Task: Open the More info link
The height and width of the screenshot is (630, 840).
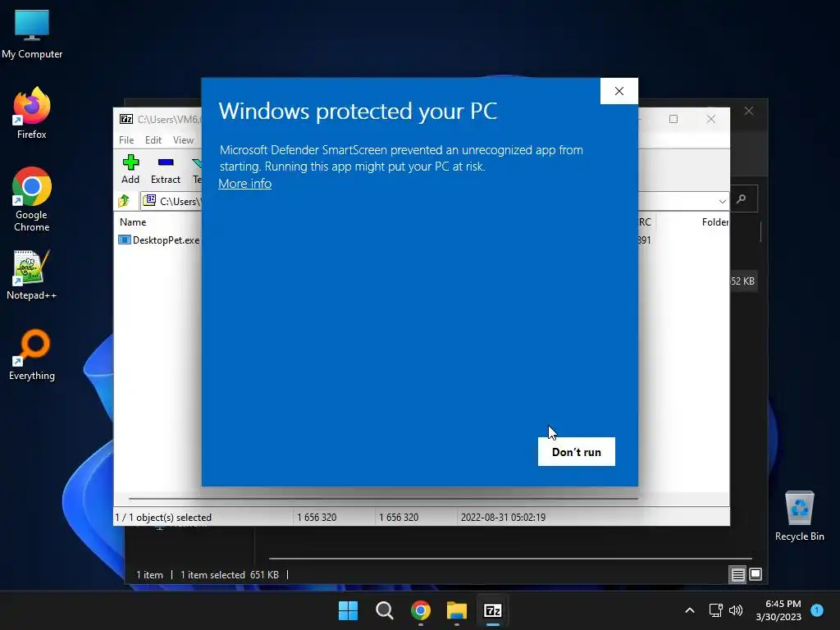Action: click(244, 184)
